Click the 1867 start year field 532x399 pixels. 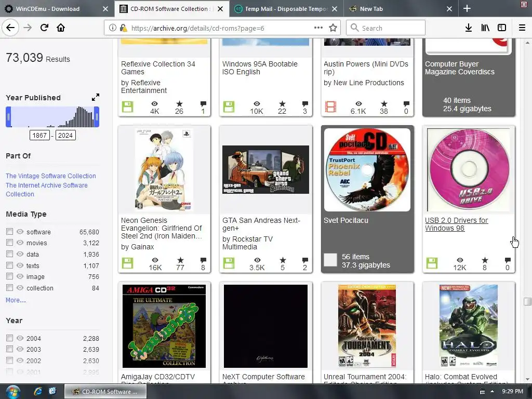39,136
